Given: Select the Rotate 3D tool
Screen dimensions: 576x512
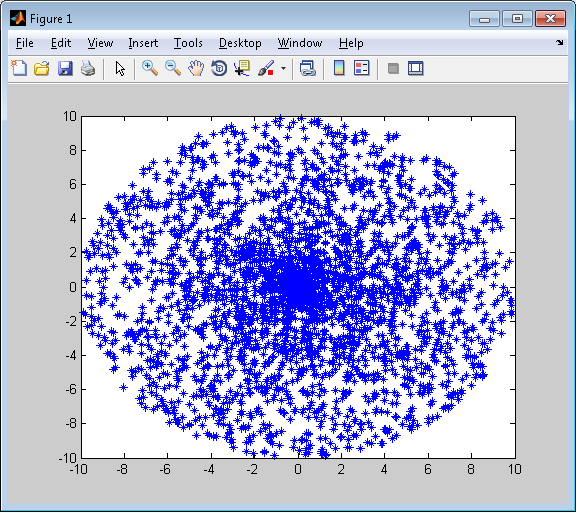Looking at the screenshot, I should [219, 68].
